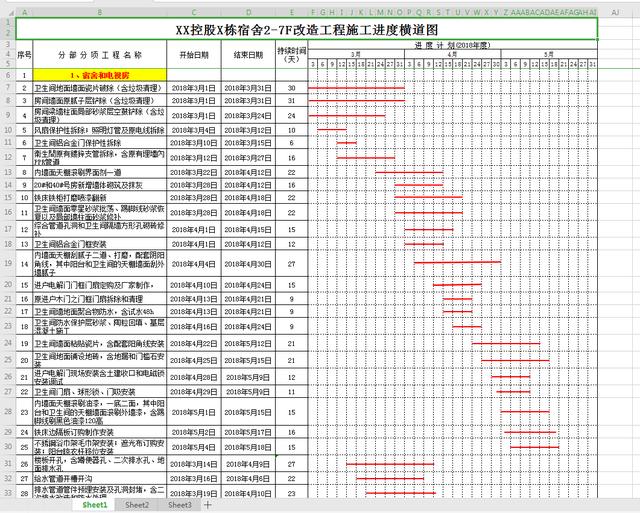Click end date 2018年3月27日
The height and width of the screenshot is (513, 640).
point(249,158)
